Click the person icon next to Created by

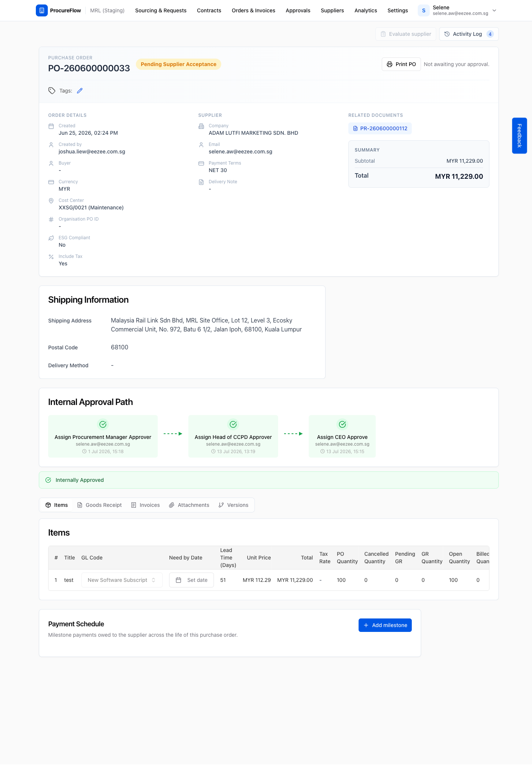coord(51,145)
